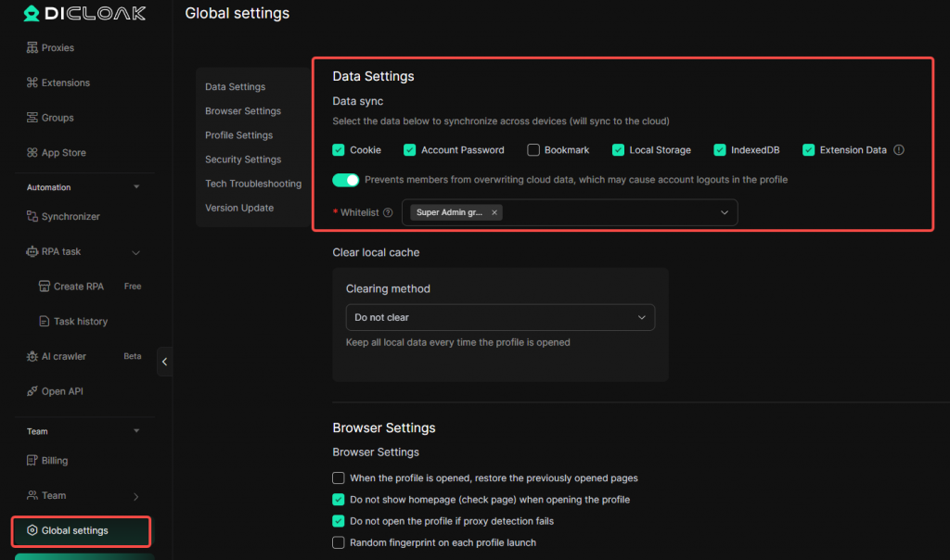The image size is (950, 560).
Task: Click the Groups sidebar icon
Action: point(32,118)
